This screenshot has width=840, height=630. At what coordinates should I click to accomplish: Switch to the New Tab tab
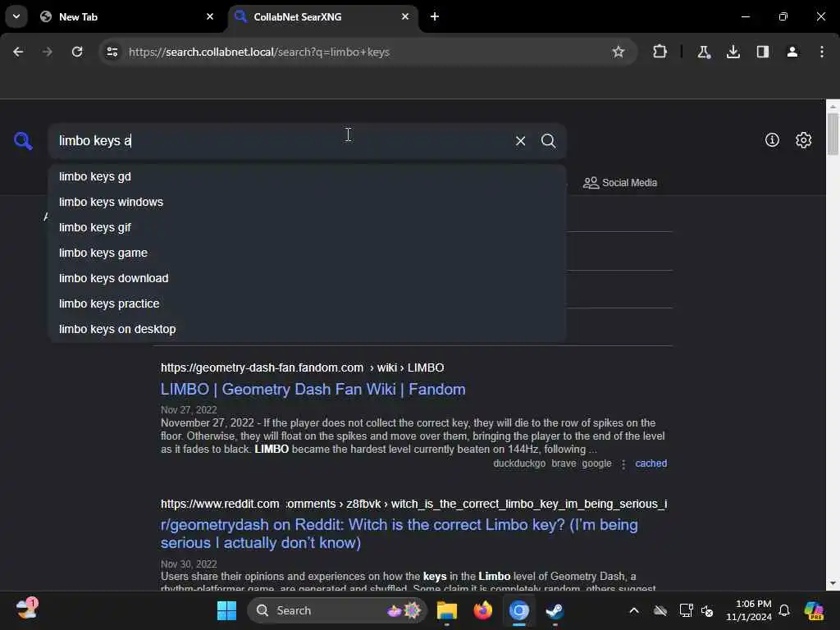coord(127,16)
